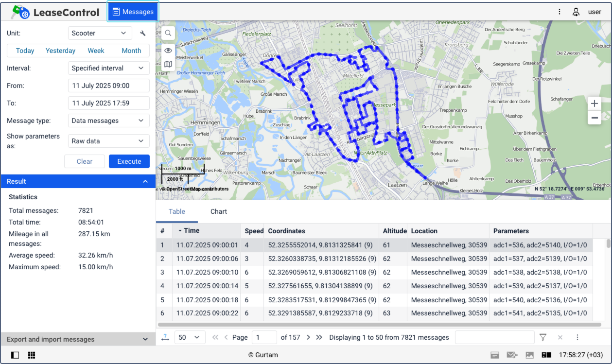The image size is (612, 364).
Task: Click the Speed column header
Action: [x=253, y=231]
